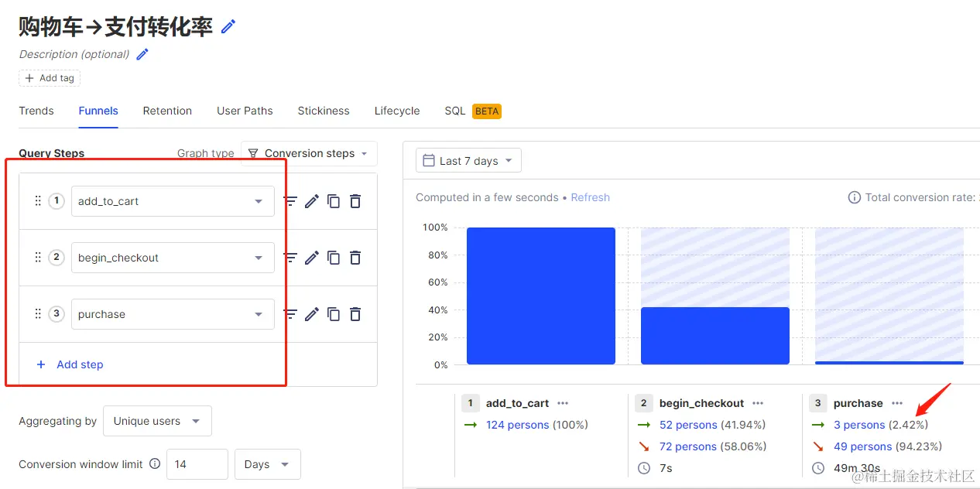Image resolution: width=980 pixels, height=489 pixels.
Task: Duplicate the add_to_cart step
Action: tap(334, 201)
